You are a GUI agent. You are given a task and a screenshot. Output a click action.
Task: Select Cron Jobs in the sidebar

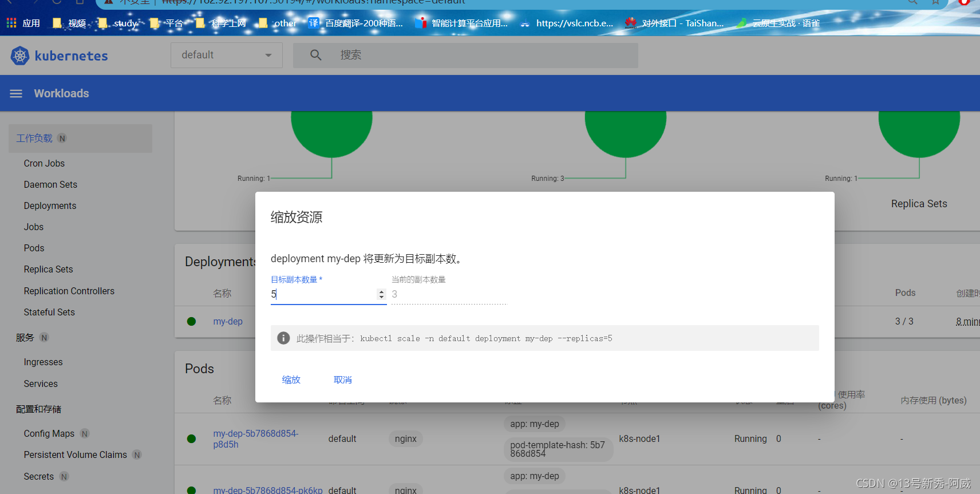[44, 163]
